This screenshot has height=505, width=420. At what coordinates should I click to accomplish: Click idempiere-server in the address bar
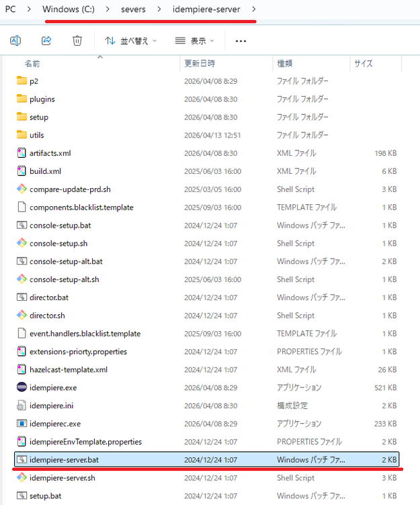[206, 9]
